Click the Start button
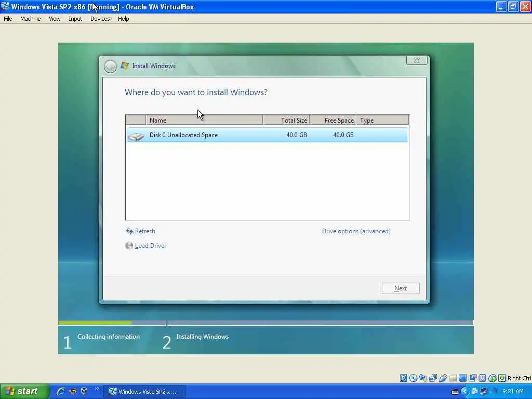Screen dimensions: 532x399 (x=25, y=391)
